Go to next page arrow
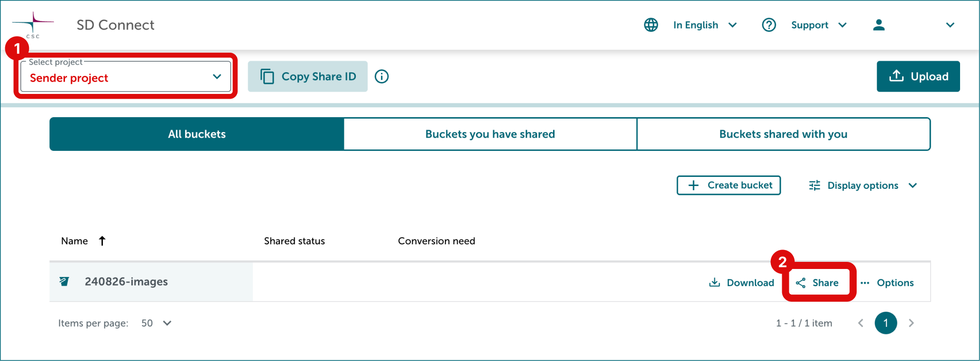This screenshot has height=361, width=980. [x=911, y=323]
